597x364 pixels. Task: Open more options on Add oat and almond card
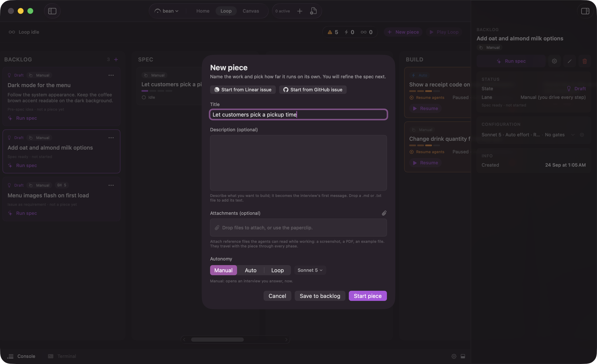coord(111,138)
